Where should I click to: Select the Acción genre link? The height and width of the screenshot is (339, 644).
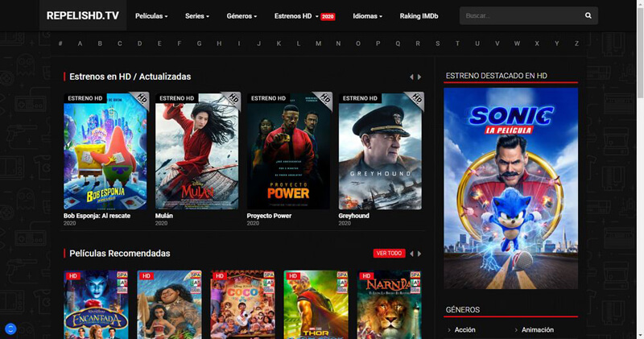[x=464, y=329]
